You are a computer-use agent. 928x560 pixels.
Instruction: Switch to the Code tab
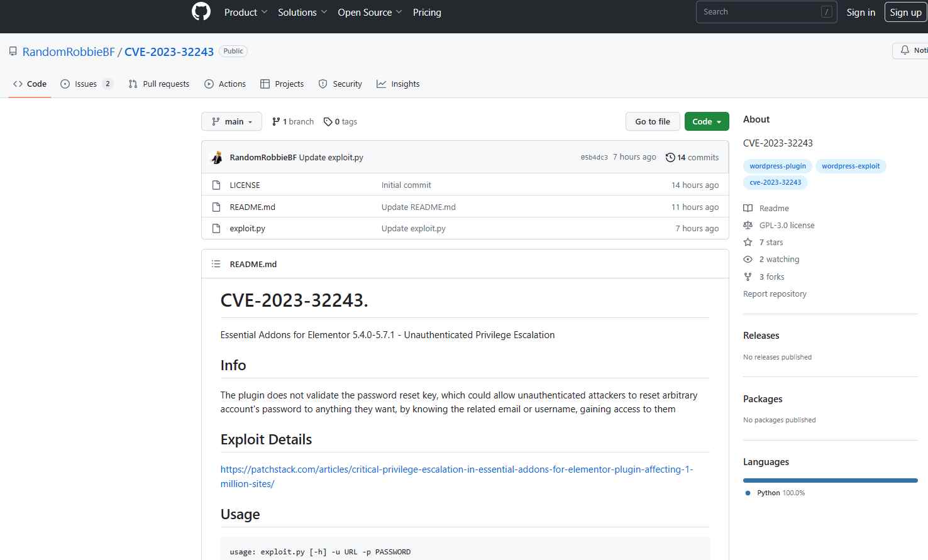point(30,84)
